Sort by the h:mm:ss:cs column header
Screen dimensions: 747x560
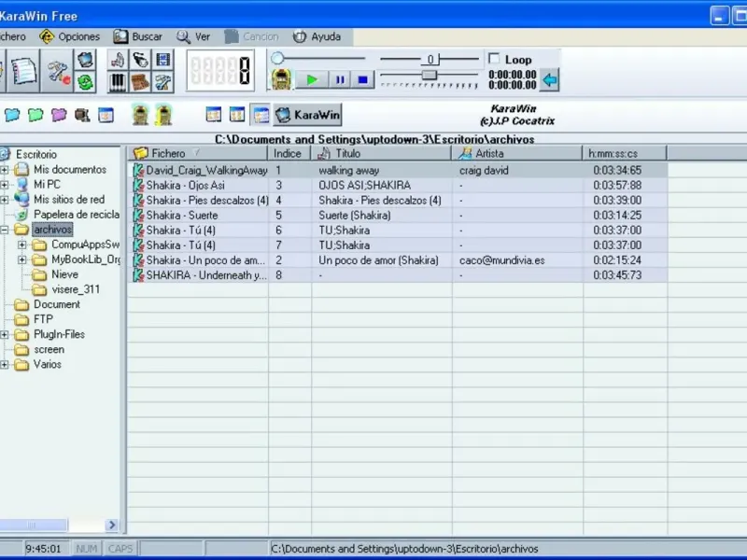click(x=624, y=153)
